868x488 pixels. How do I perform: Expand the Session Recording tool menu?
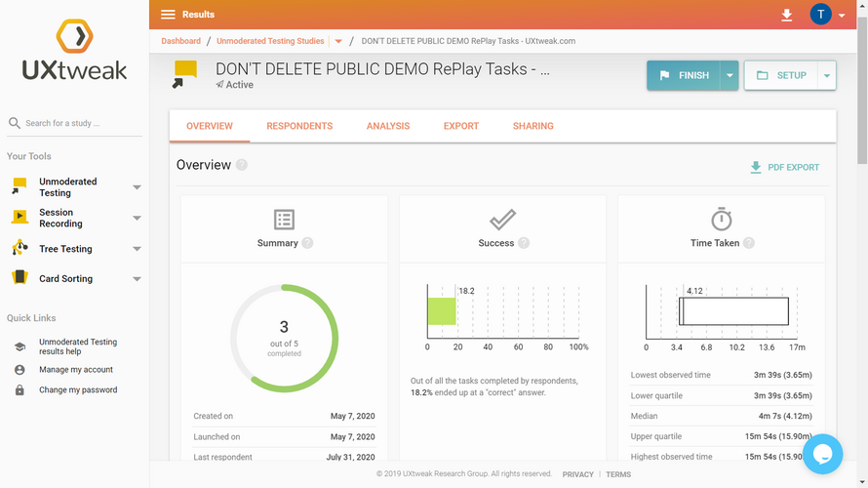(137, 218)
